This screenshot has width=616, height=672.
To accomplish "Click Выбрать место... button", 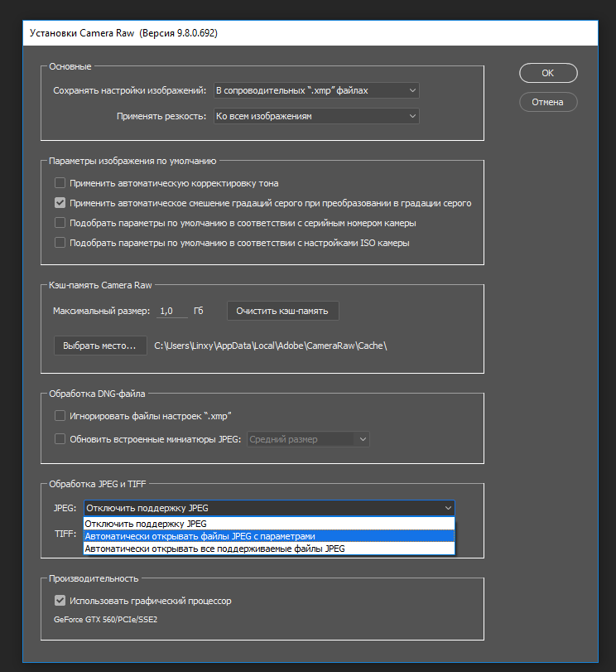I will point(100,346).
